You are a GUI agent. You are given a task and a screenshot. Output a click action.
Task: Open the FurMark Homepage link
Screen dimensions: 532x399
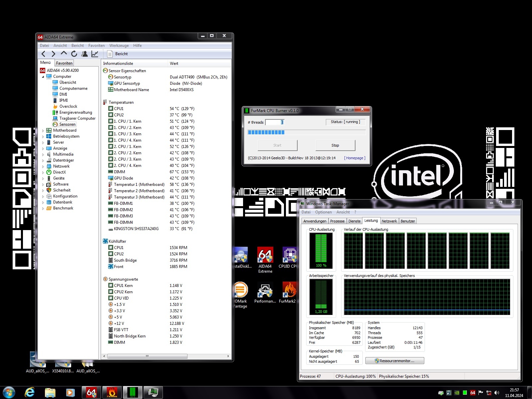coord(354,158)
